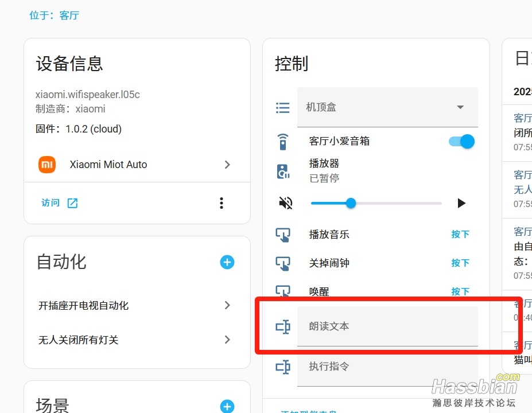The height and width of the screenshot is (413, 532).
Task: Click the play button for the player
Action: point(461,203)
